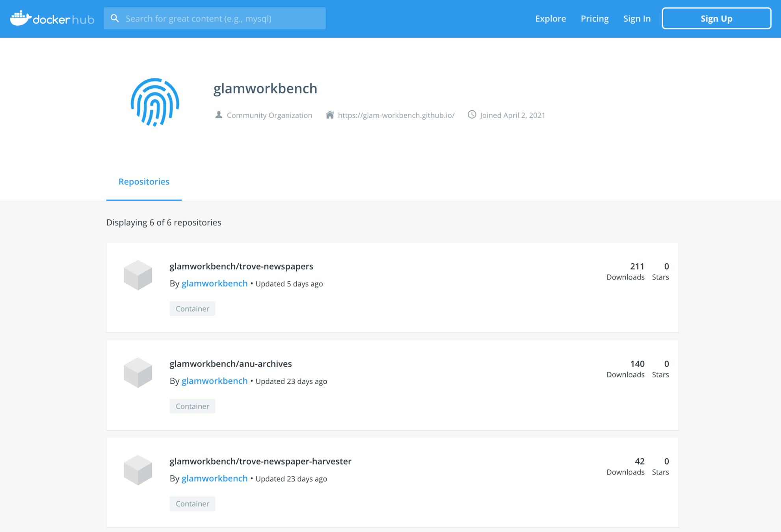Open the glamworkbench/trove-newspapers repository
The height and width of the screenshot is (532, 781).
click(241, 266)
